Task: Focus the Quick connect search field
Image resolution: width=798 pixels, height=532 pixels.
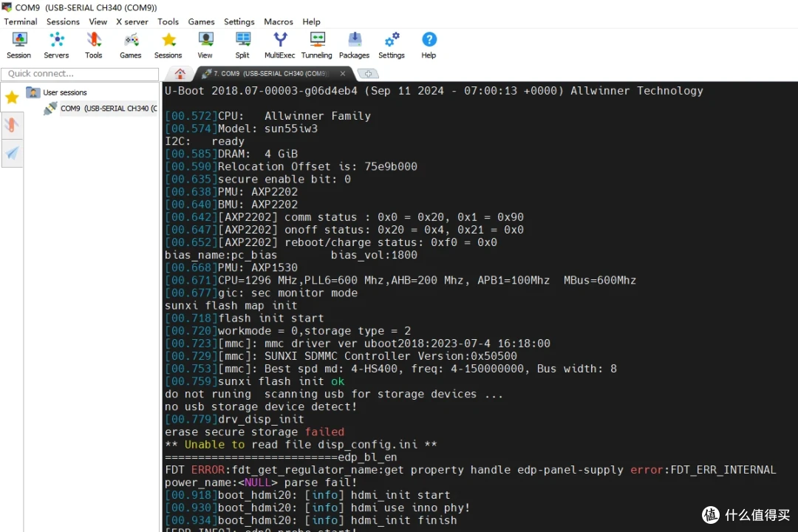Action: click(80, 74)
